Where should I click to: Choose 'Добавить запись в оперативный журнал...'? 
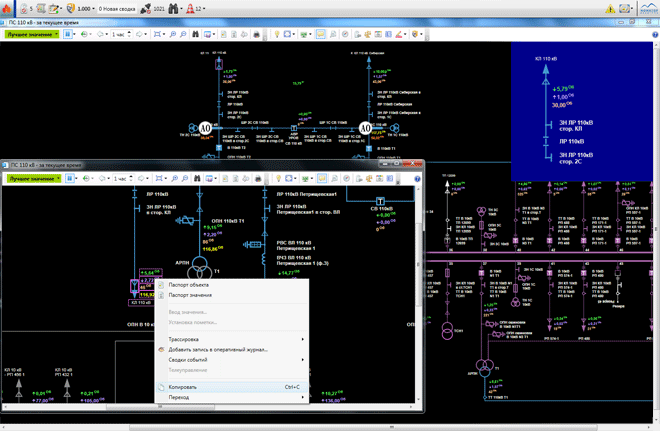point(232,349)
